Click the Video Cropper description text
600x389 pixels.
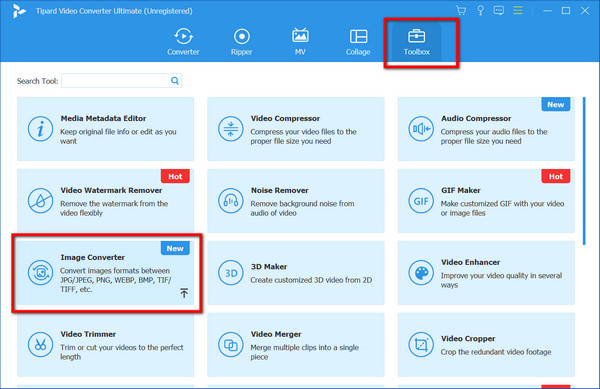click(x=496, y=352)
